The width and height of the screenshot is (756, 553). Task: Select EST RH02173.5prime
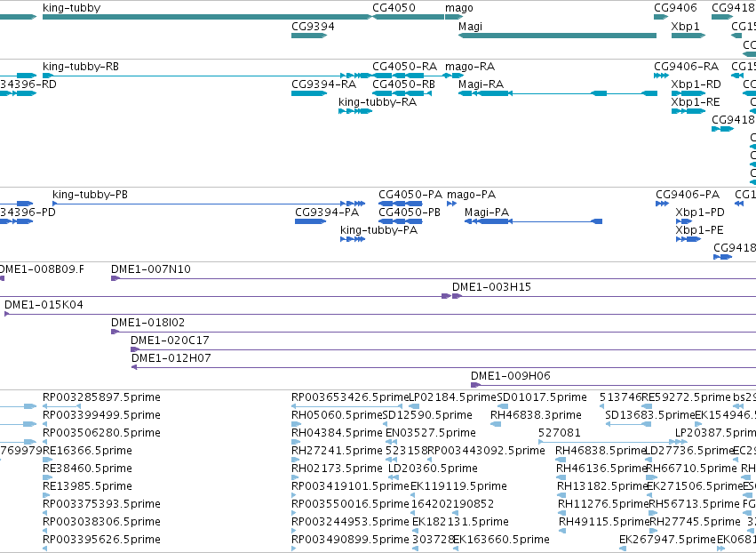pos(295,477)
